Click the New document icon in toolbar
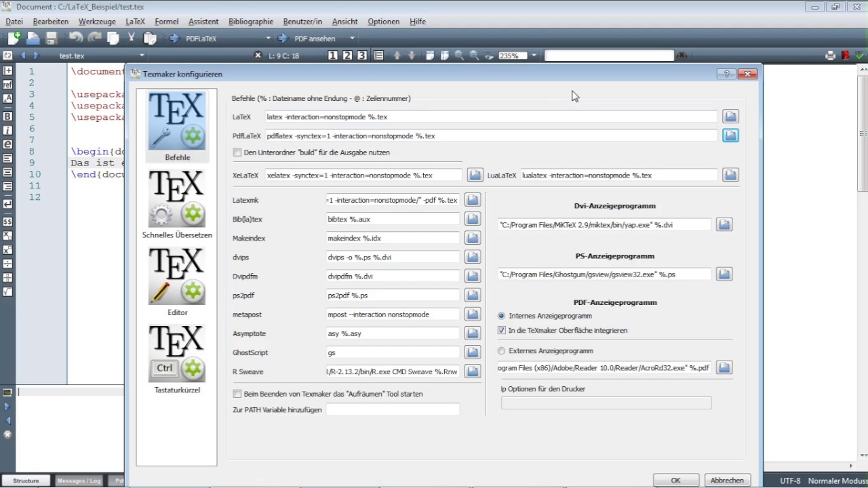This screenshot has height=488, width=868. pyautogui.click(x=14, y=39)
